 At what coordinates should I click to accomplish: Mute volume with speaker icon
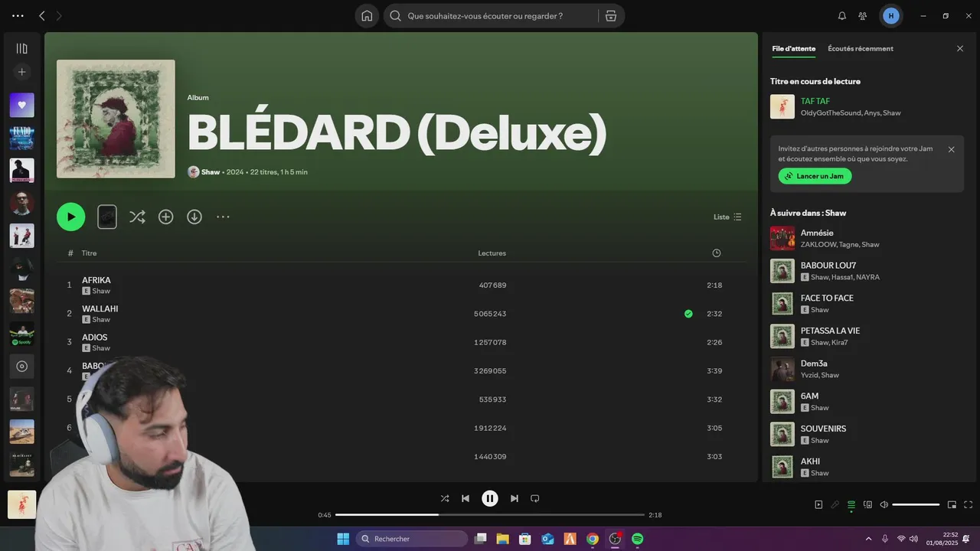(x=884, y=504)
